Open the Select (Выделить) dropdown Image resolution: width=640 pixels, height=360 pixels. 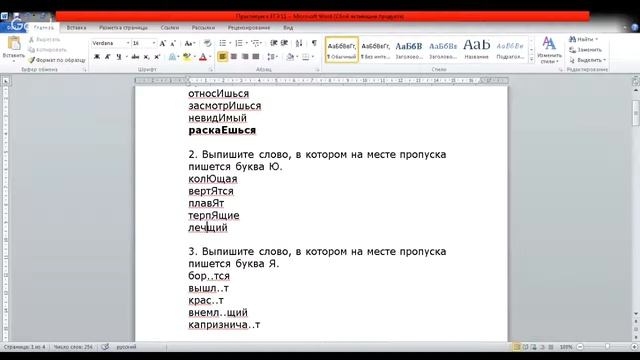tap(587, 60)
